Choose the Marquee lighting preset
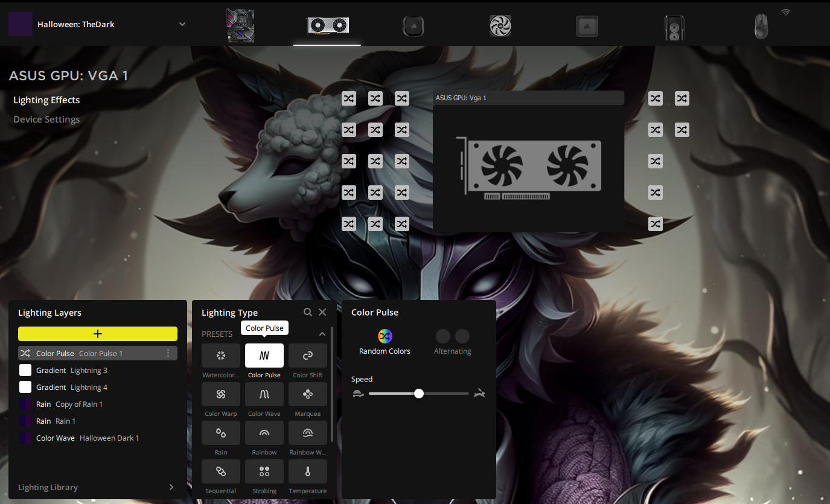The width and height of the screenshot is (830, 504). click(x=308, y=394)
